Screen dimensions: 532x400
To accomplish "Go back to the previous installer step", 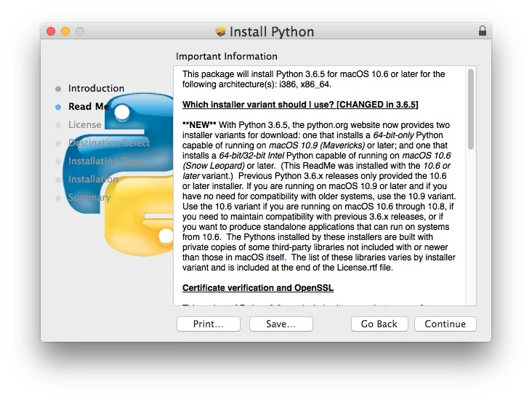I will (379, 324).
